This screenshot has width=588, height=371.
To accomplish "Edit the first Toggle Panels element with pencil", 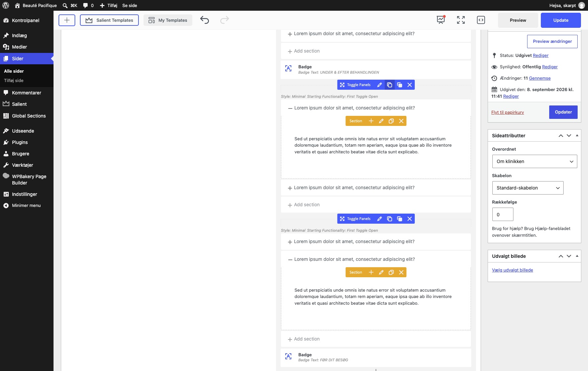I will (x=379, y=85).
